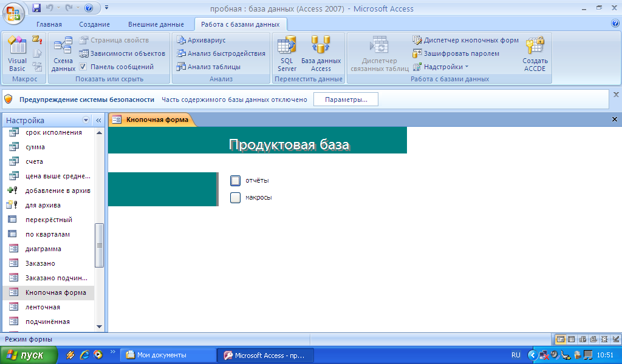Move data to SQL Server
622x364 pixels.
287,54
